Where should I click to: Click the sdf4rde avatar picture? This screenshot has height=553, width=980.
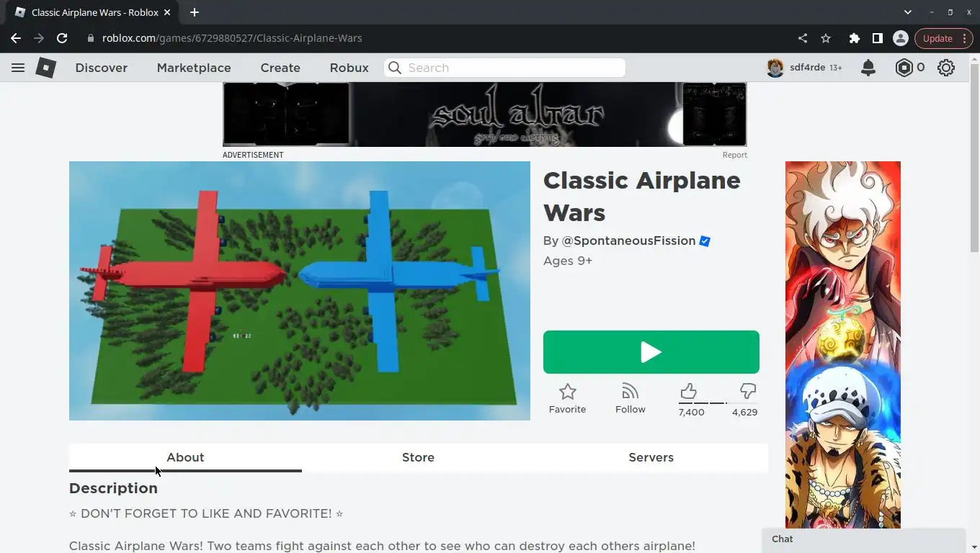775,68
